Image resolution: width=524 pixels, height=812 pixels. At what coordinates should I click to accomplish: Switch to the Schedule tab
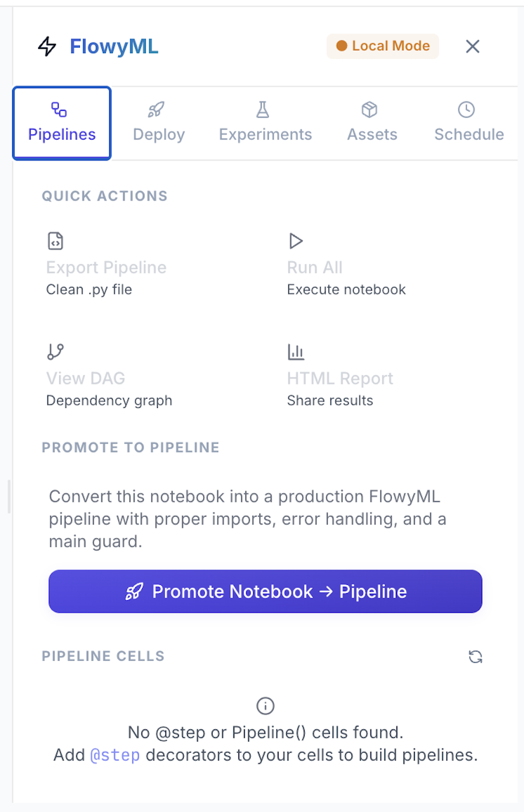469,122
